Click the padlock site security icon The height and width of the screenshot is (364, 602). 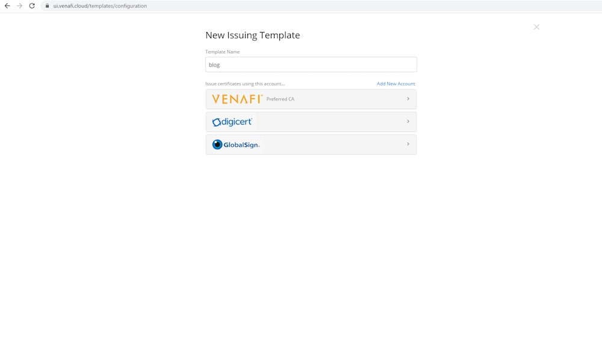click(47, 6)
